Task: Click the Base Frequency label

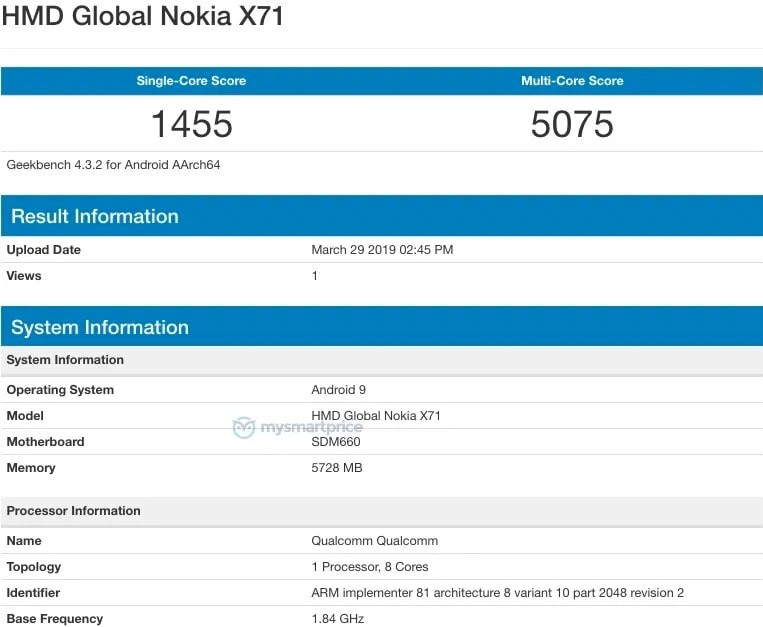Action: 55,619
